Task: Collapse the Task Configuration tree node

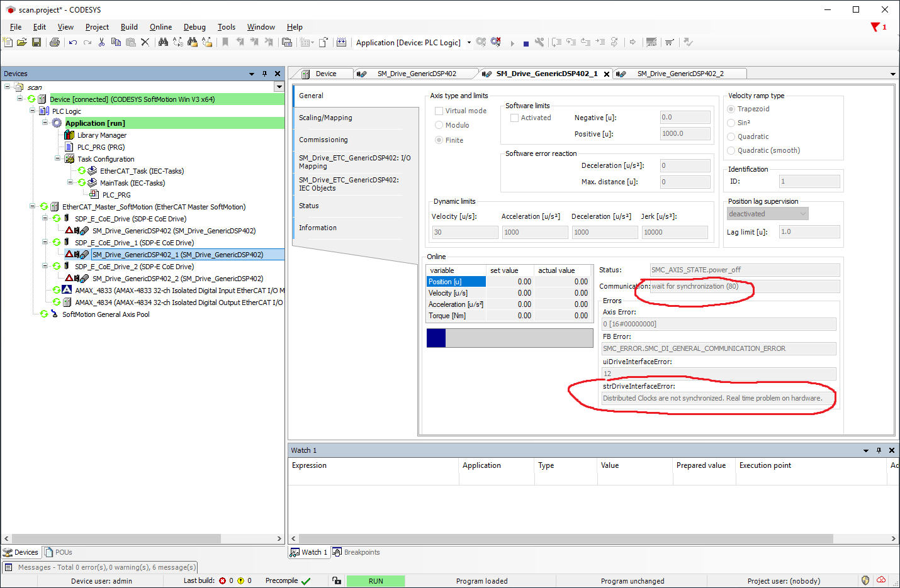Action: (x=58, y=159)
